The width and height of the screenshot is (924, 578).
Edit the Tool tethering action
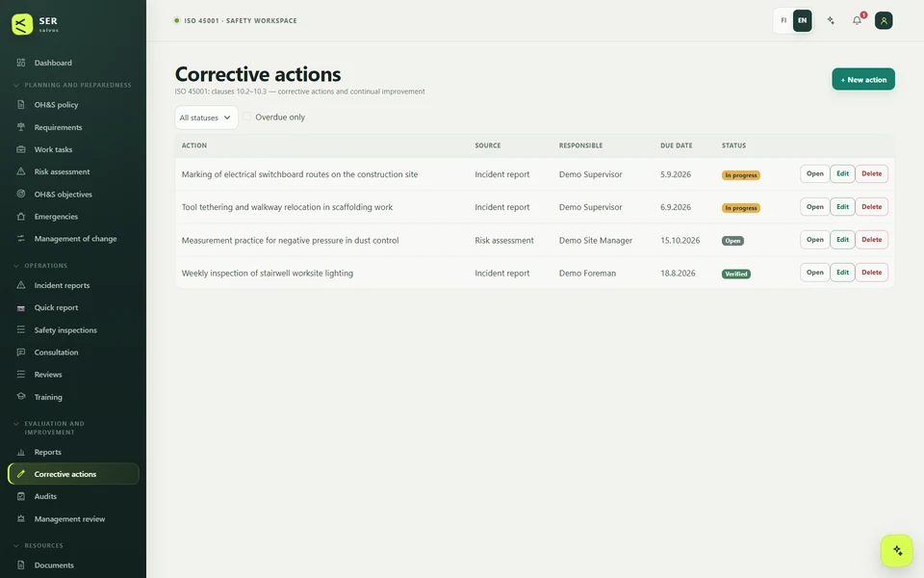point(843,207)
